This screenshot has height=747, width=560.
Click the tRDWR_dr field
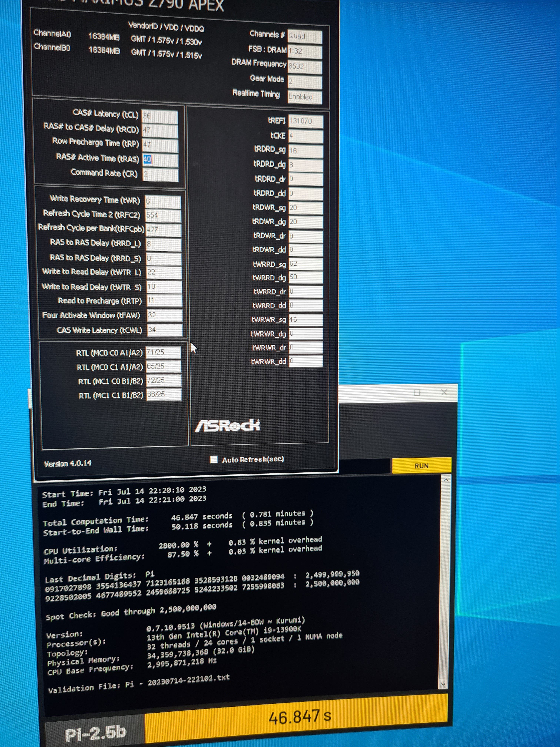pos(306,236)
